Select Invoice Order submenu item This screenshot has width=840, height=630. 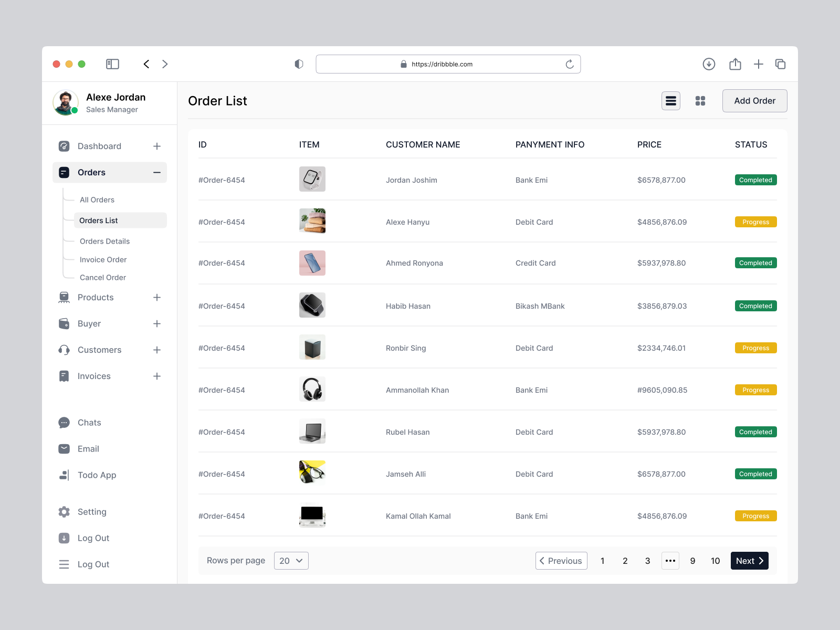click(x=103, y=260)
